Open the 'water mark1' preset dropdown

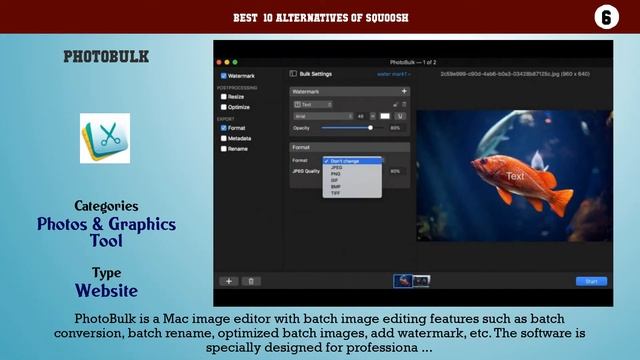[393, 74]
